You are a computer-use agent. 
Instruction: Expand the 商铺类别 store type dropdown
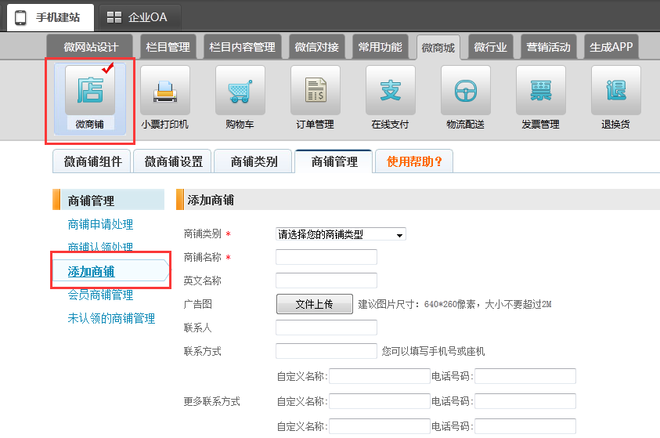[x=340, y=234]
